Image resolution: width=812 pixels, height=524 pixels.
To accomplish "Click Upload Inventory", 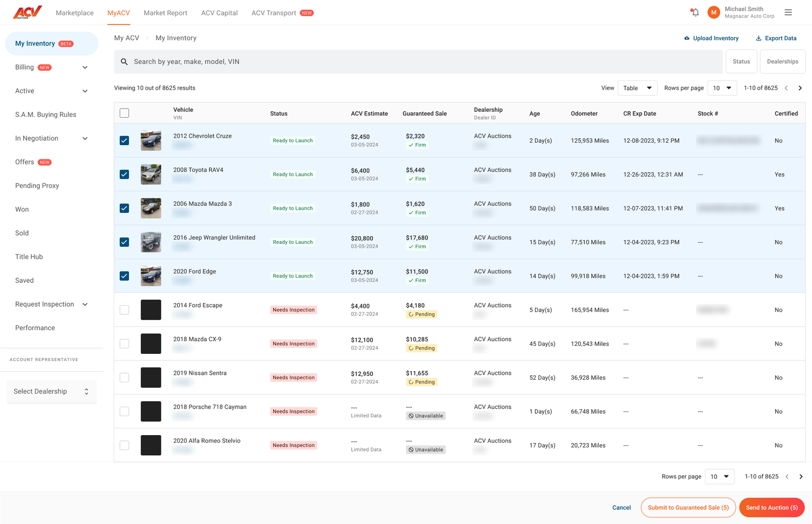I will pyautogui.click(x=711, y=38).
